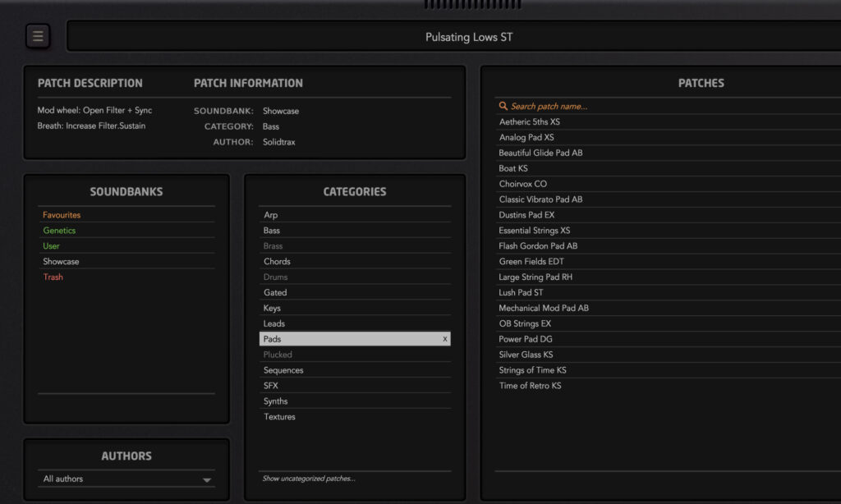841x504 pixels.
Task: Select the Genetics soundbank
Action: pyautogui.click(x=59, y=231)
